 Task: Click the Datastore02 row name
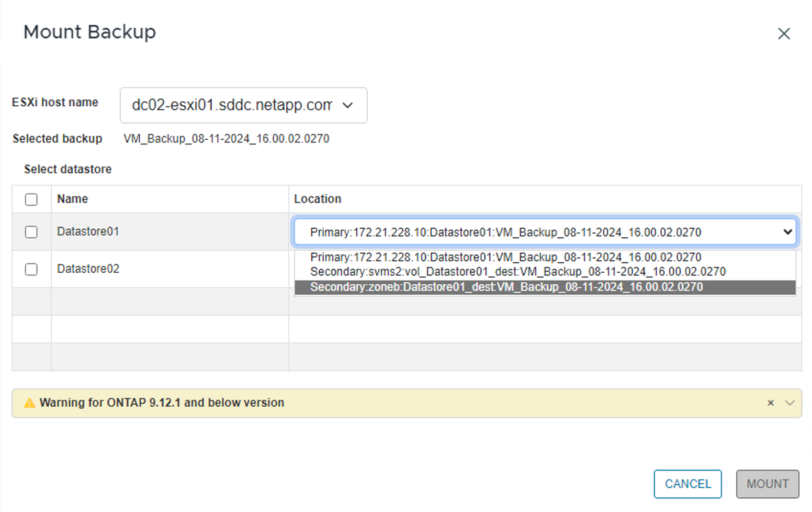[88, 269]
